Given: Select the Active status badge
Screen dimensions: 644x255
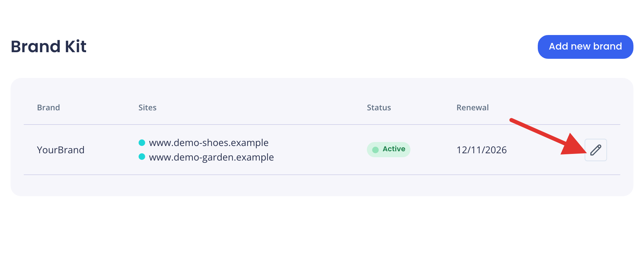Looking at the screenshot, I should [388, 150].
